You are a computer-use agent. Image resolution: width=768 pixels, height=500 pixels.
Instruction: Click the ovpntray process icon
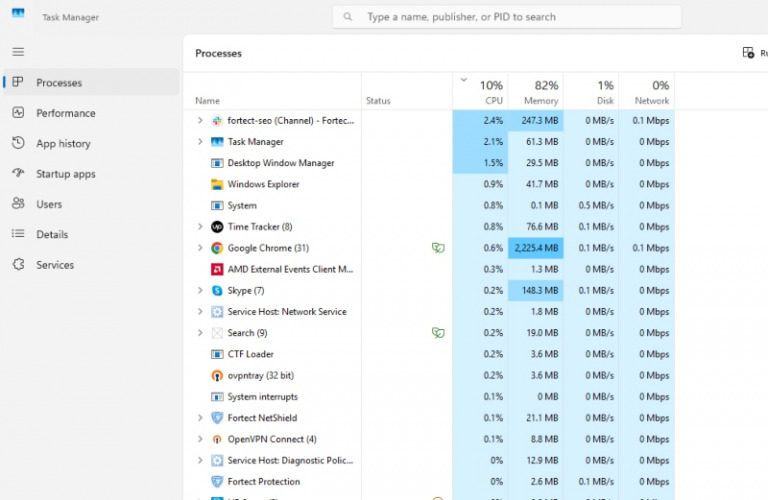click(217, 376)
